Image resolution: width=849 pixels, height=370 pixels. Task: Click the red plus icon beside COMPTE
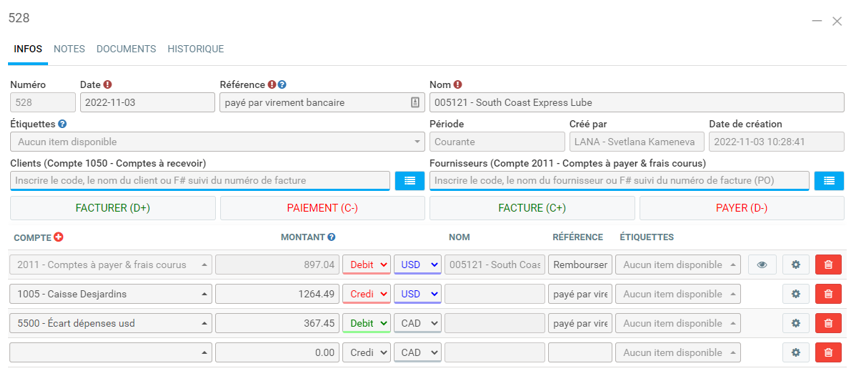point(58,237)
